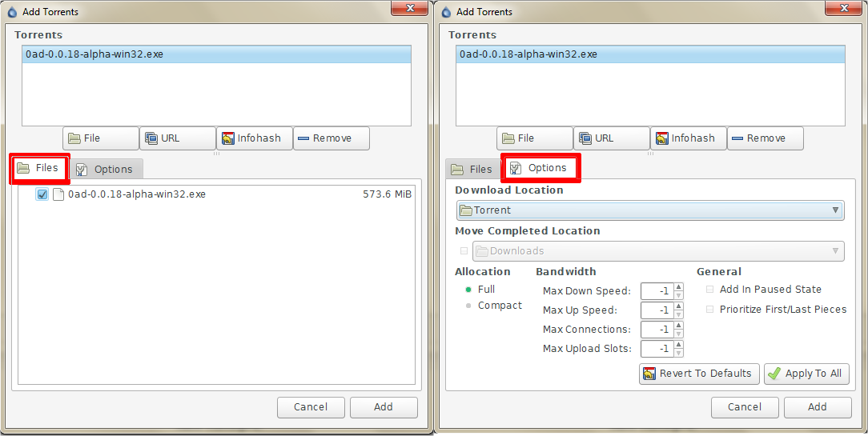
Task: Enable Prioritize First/Last Pieces
Action: pos(709,310)
